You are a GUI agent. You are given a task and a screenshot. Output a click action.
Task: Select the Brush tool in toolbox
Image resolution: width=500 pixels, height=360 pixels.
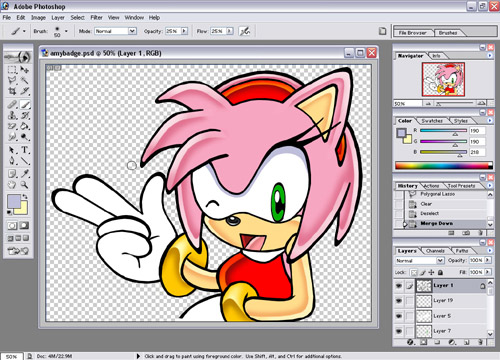tap(24, 105)
